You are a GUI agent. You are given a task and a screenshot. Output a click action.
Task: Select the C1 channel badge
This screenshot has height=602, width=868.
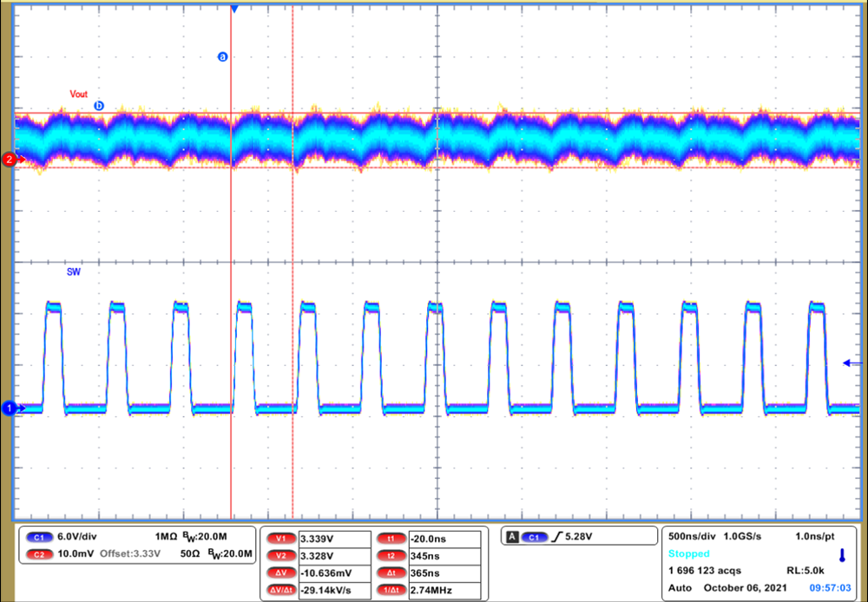click(x=39, y=537)
